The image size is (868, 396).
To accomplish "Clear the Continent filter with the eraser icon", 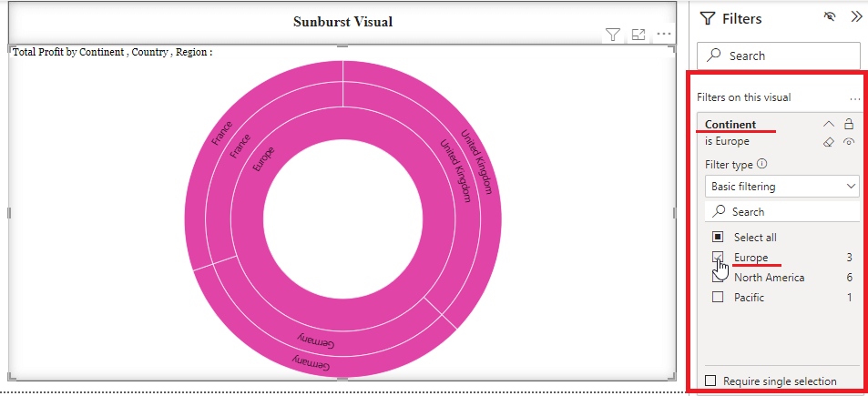I will [828, 142].
